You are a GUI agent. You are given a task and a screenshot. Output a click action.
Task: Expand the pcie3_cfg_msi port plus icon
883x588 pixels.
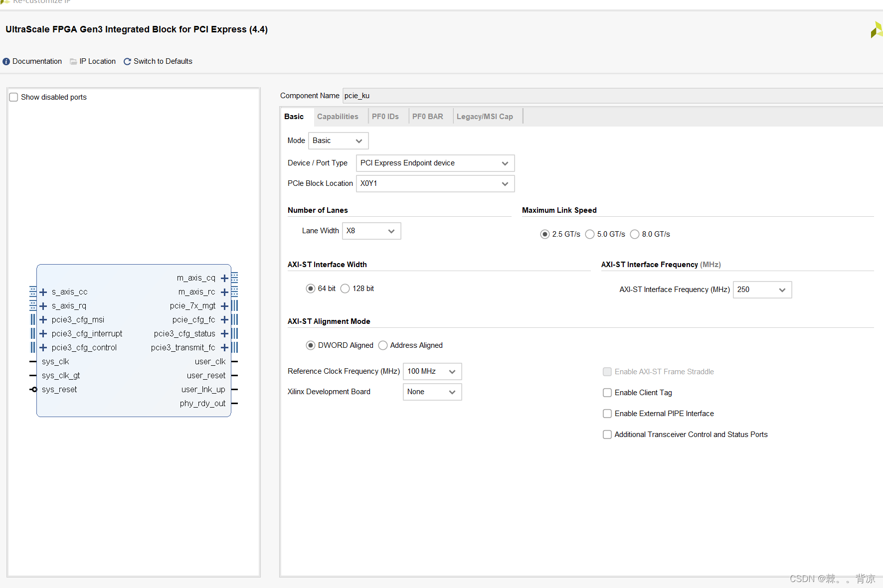[x=43, y=320]
